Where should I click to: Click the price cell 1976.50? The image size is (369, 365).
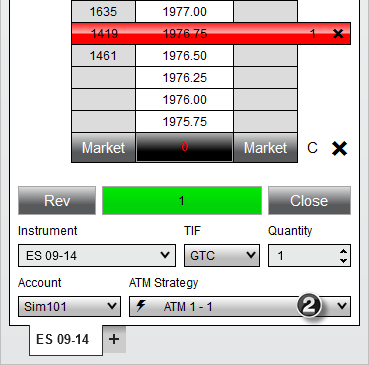(x=184, y=56)
